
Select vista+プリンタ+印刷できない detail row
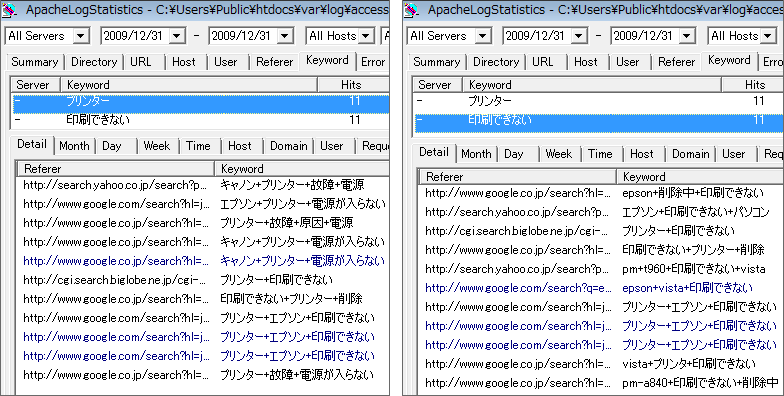(x=602, y=364)
